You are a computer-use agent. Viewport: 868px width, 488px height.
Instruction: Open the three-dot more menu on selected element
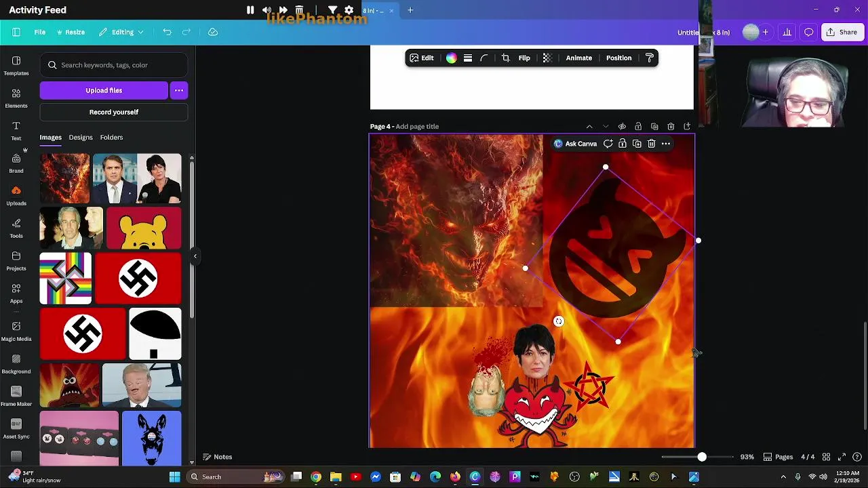coord(666,144)
